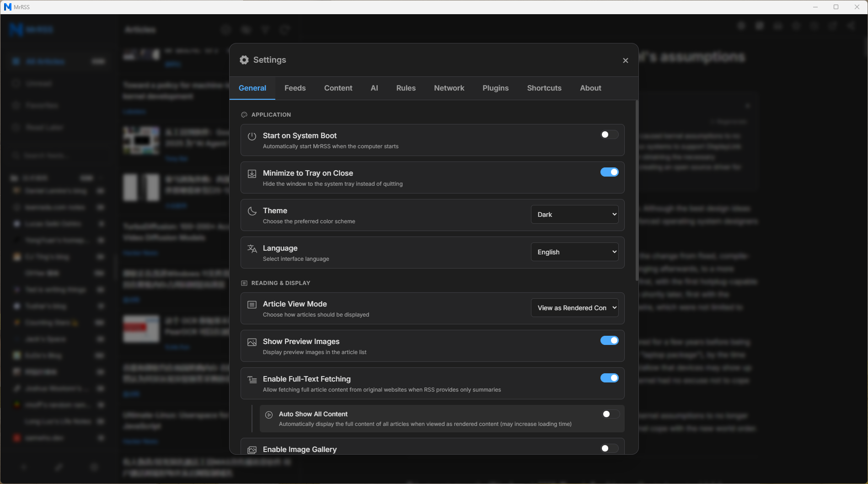868x484 pixels.
Task: Click the power icon beside Start on System Boot
Action: (x=252, y=136)
